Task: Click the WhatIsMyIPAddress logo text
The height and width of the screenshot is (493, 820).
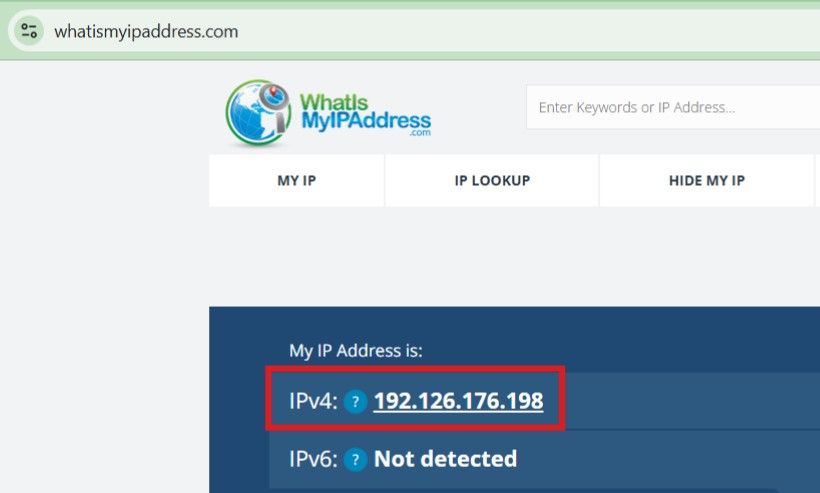Action: (x=366, y=112)
